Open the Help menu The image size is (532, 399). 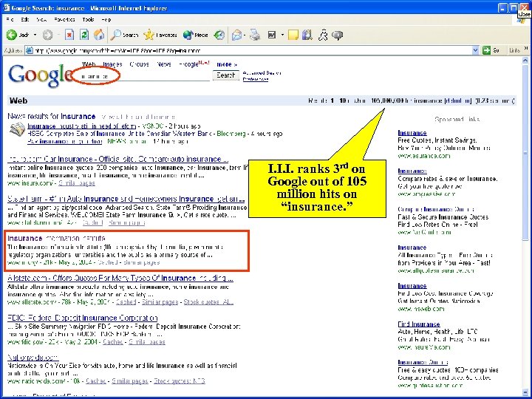[x=106, y=20]
